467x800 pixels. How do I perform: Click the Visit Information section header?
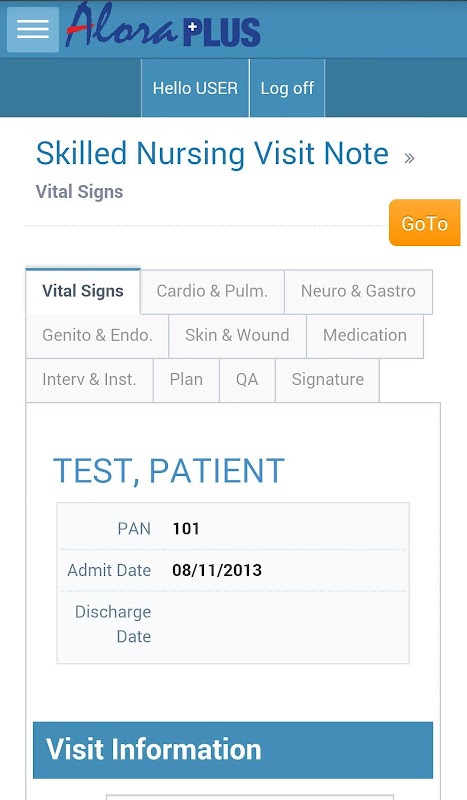[233, 750]
